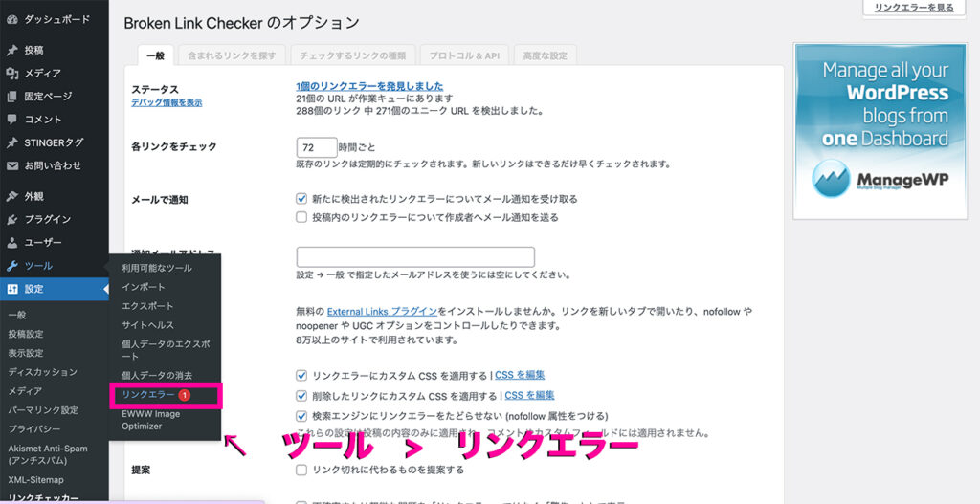
Task: Open the プロトコル & API tab
Action: click(464, 55)
